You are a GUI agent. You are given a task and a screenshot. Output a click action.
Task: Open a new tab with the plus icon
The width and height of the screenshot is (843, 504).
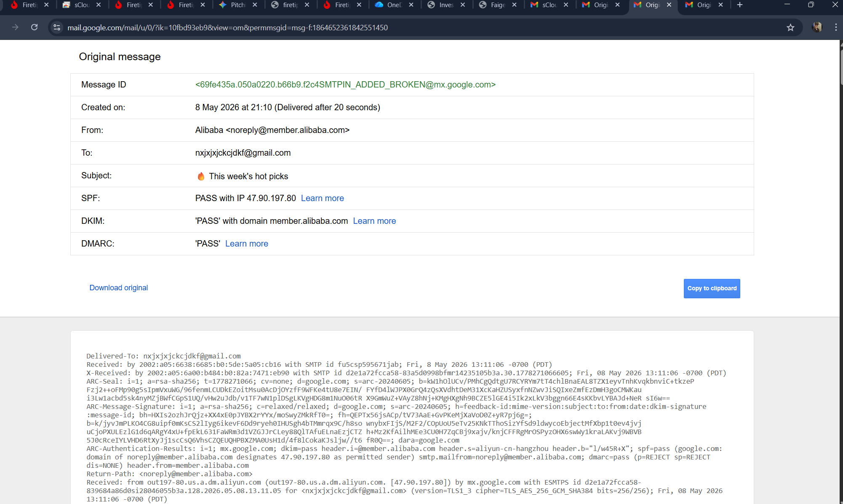point(740,5)
